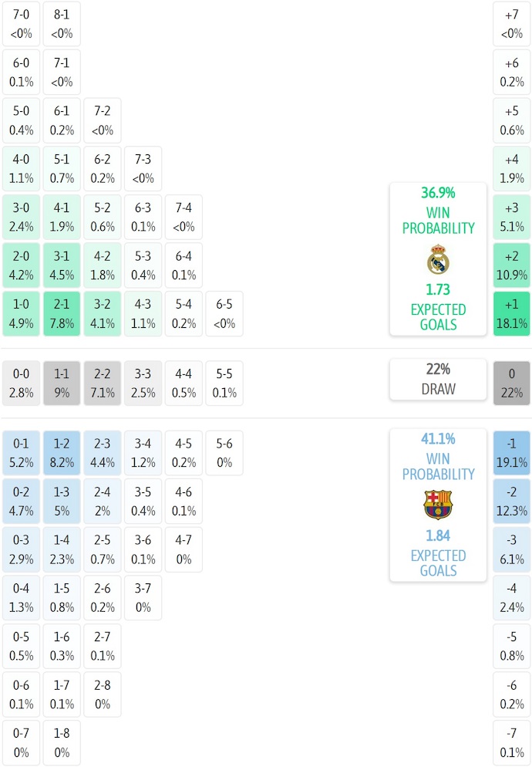Image resolution: width=532 pixels, height=767 pixels.
Task: Choose the 2-2 draw cell
Action: coord(103,383)
